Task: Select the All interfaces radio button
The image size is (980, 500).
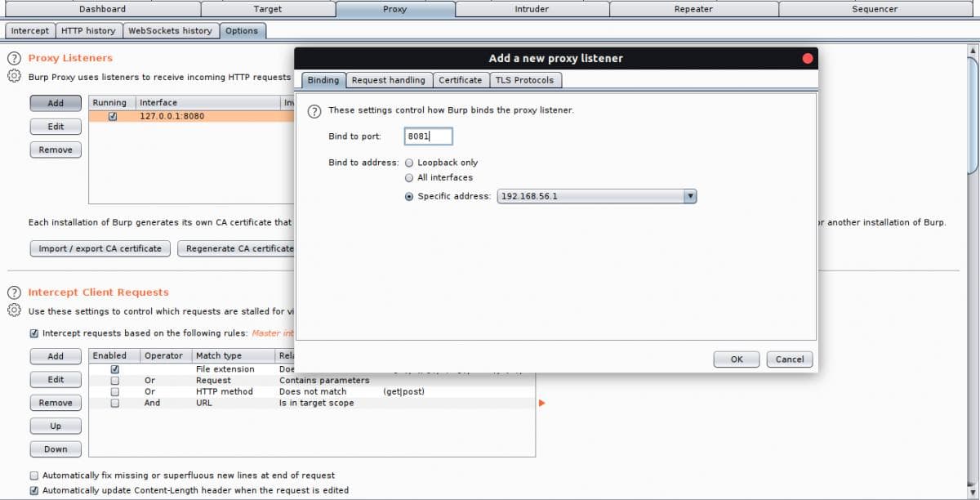Action: [410, 177]
